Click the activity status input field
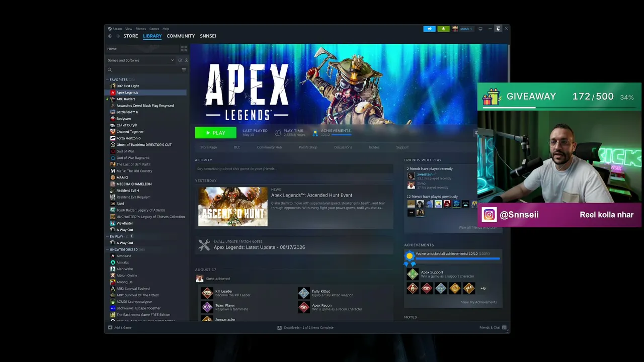644x362 pixels. click(294, 169)
